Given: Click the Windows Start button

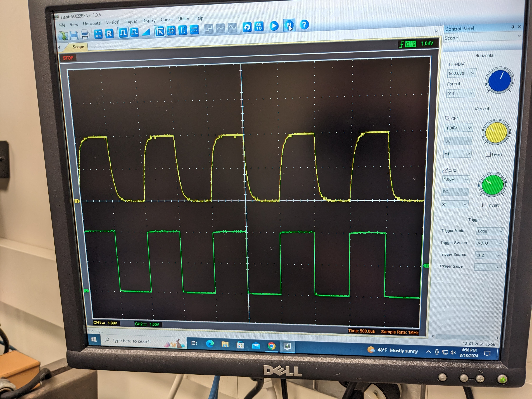Looking at the screenshot, I should tap(94, 340).
